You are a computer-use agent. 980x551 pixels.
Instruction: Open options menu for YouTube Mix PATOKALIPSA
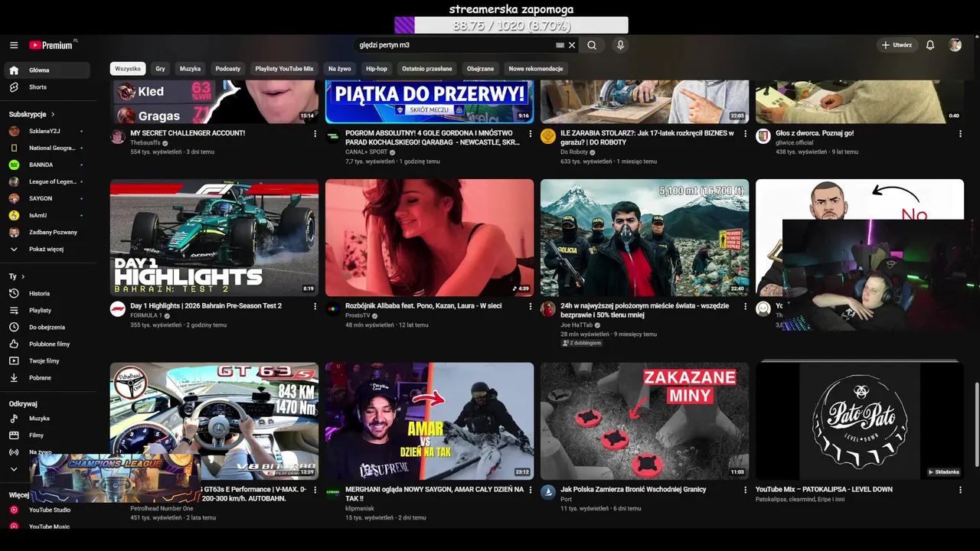point(960,490)
